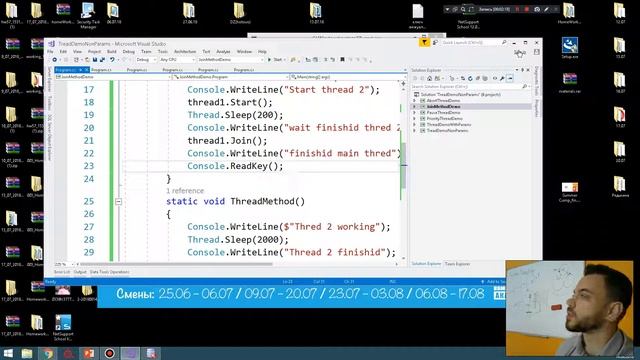Open PowerPoint from the taskbar
Viewport: 640px width, 360px height.
tap(89, 353)
